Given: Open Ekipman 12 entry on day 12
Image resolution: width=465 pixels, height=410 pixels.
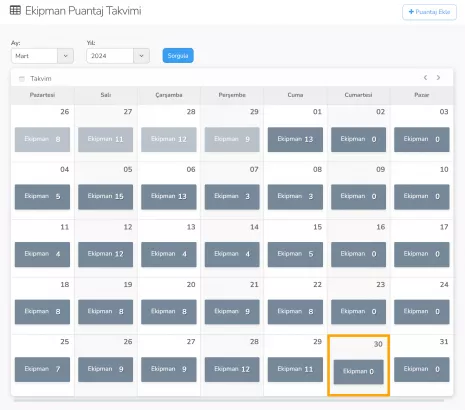Looking at the screenshot, I should [x=106, y=254].
